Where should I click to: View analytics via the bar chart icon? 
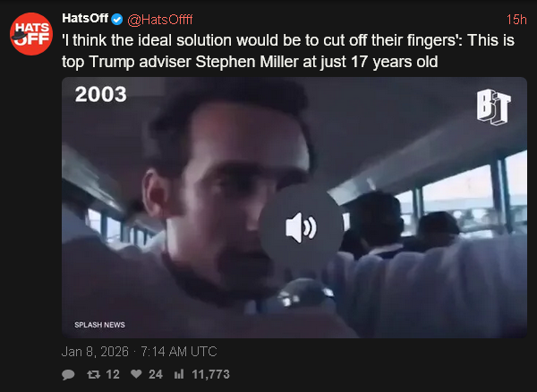pos(179,374)
